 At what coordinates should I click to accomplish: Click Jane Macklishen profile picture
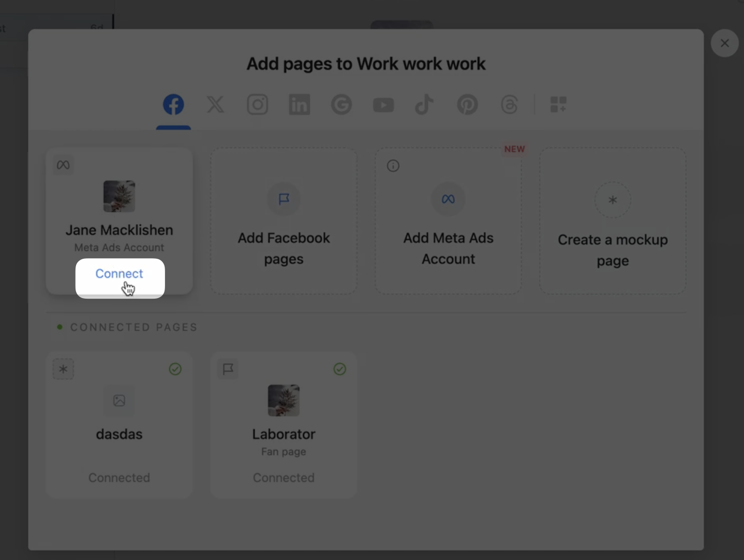point(119,196)
